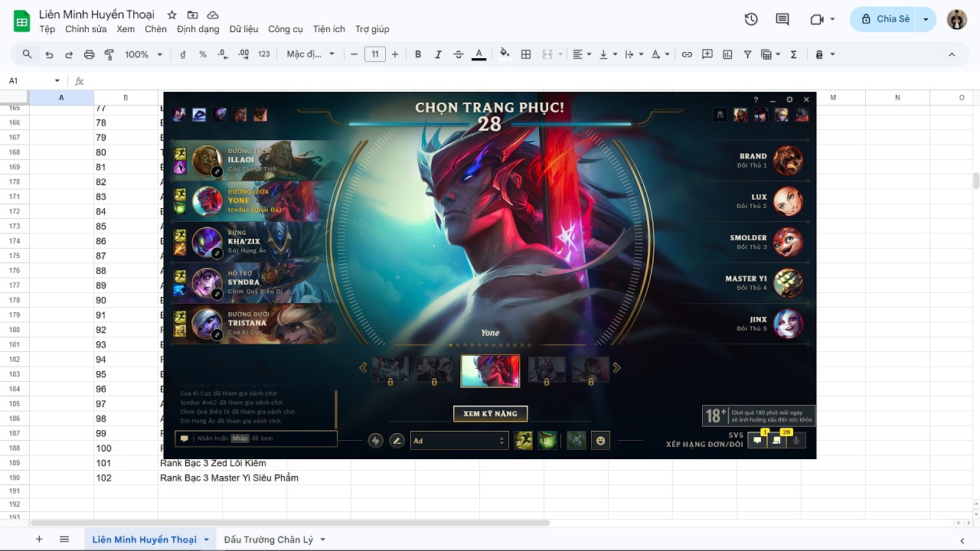Insert a comment from toolbar

[707, 54]
